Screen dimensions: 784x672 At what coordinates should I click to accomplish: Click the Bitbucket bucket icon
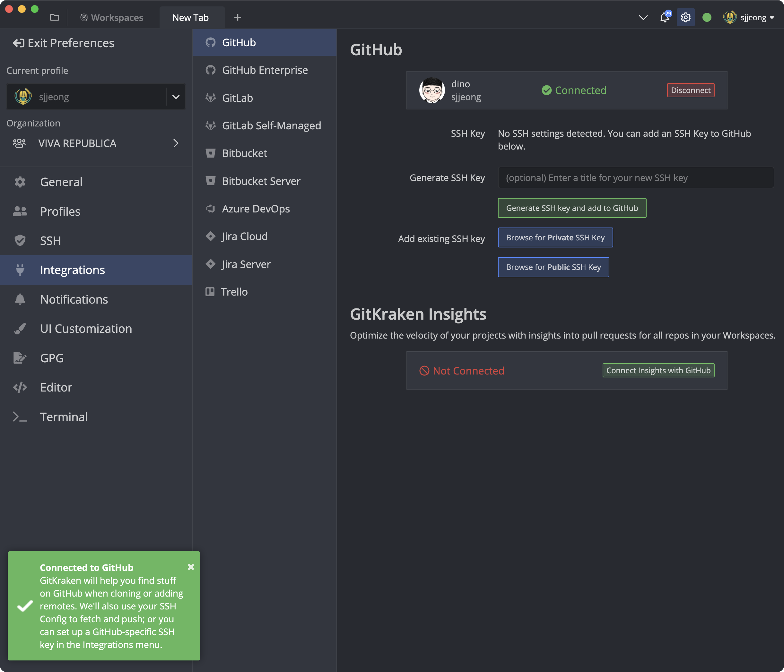click(x=210, y=153)
